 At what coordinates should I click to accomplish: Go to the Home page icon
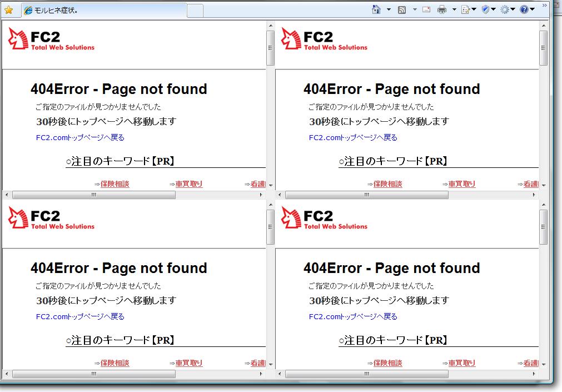pyautogui.click(x=376, y=9)
